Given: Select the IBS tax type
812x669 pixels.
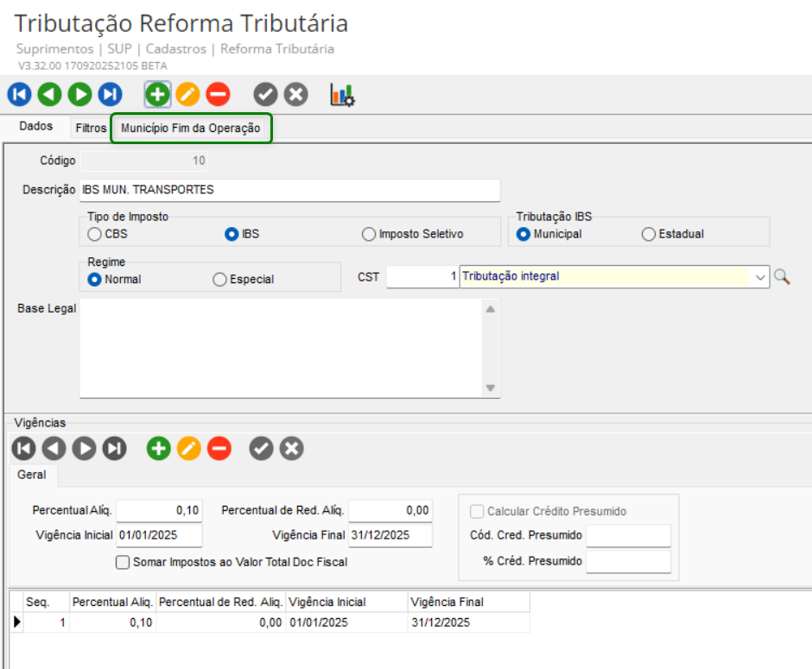Looking at the screenshot, I should 232,235.
